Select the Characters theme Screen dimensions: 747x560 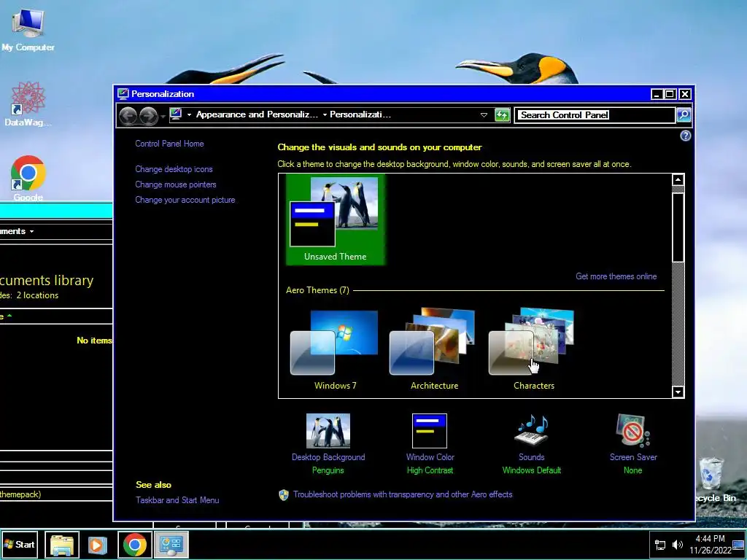pos(533,349)
